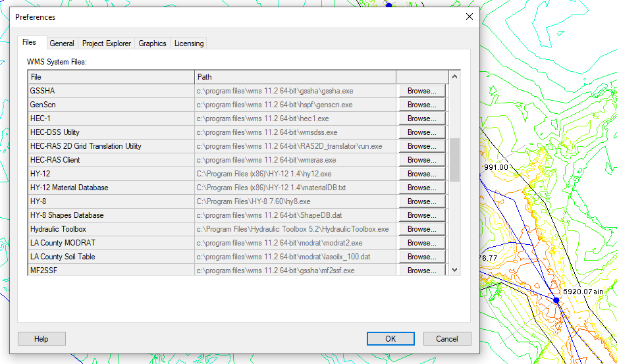This screenshot has height=364, width=617.
Task: Switch to the Graphics tab
Action: [152, 43]
